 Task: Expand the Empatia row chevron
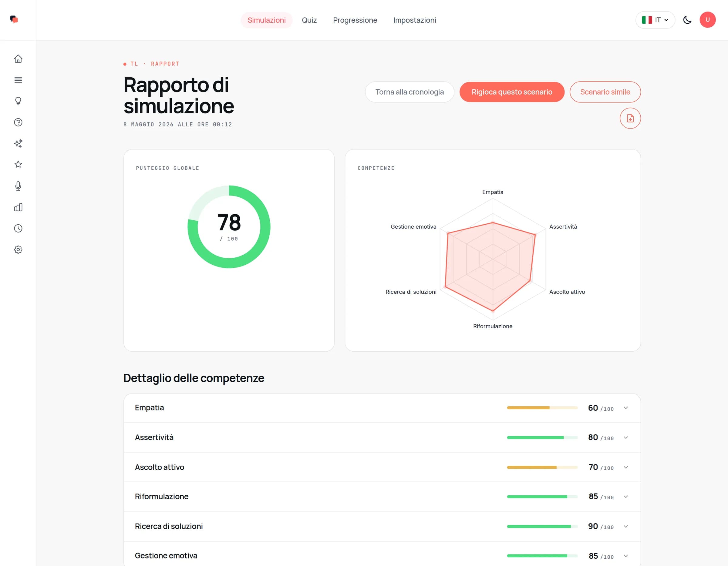coord(626,408)
